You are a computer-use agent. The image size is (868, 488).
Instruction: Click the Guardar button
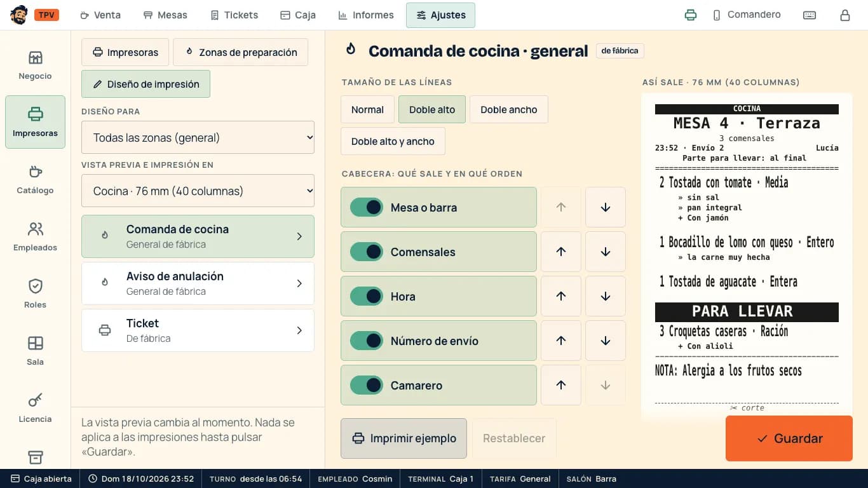click(x=789, y=438)
